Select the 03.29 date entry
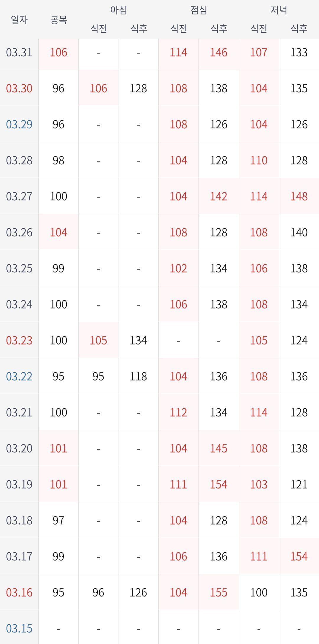The width and height of the screenshot is (319, 644). (19, 125)
